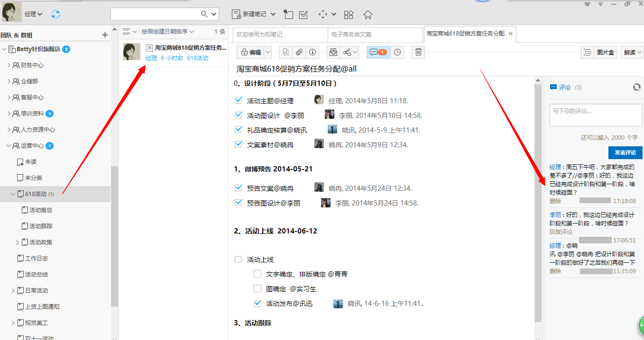Viewport: 644px width, 340px height.
Task: Open the task checklist tool in the top toolbar
Action: click(304, 14)
